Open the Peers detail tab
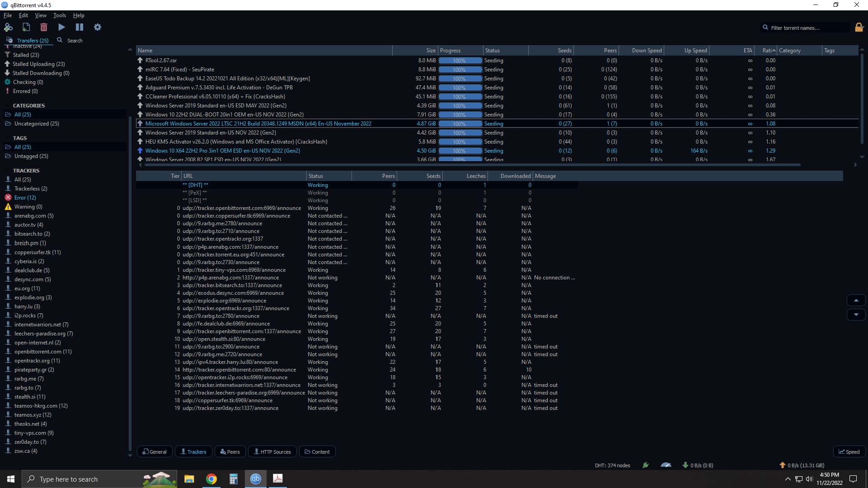This screenshot has width=868, height=488. tap(230, 452)
